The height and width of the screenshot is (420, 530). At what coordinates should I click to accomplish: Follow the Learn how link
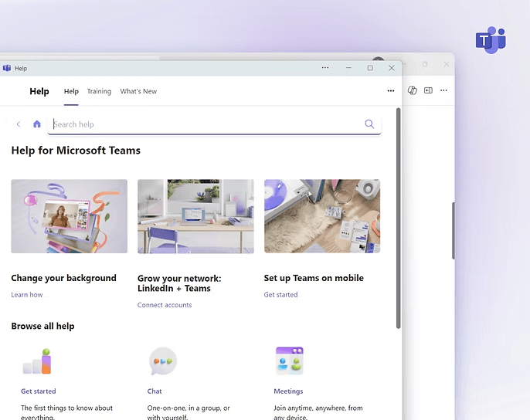27,295
